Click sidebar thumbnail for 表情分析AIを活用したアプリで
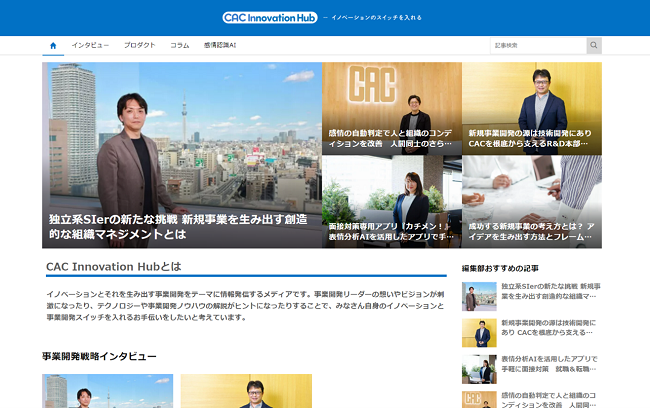Screen dimensions: 650x408 tap(479, 369)
